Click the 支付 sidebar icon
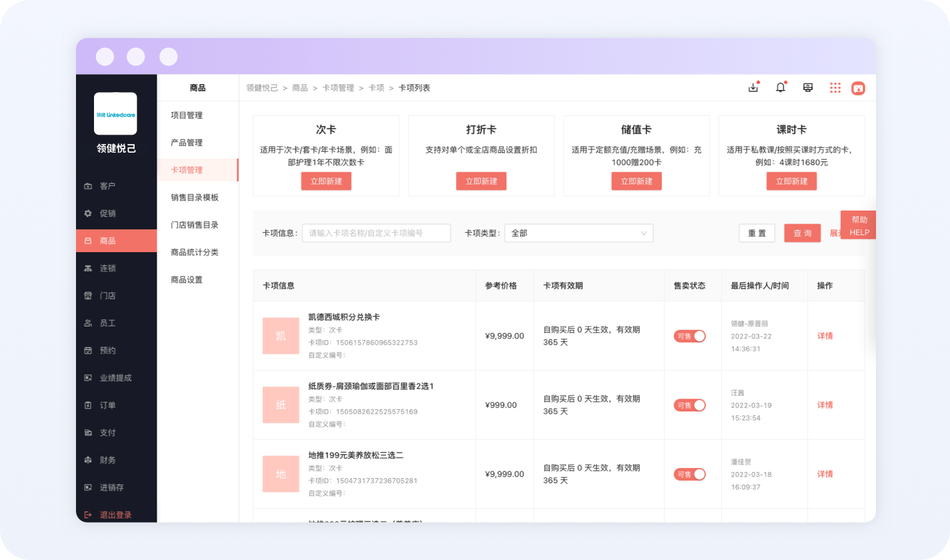 88,433
